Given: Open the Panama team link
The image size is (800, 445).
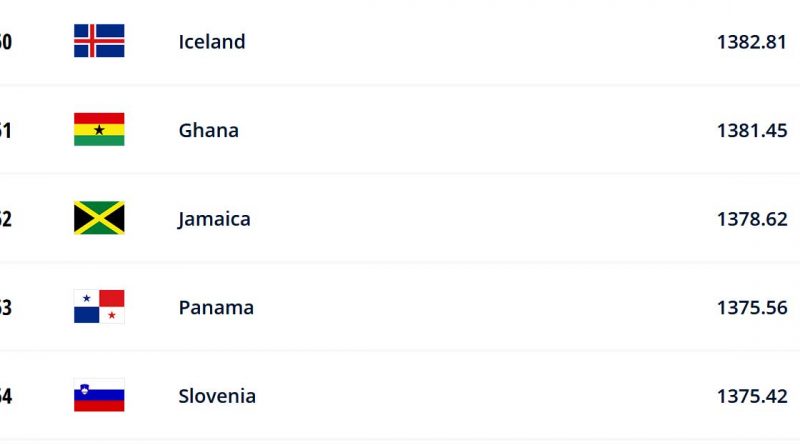Looking at the screenshot, I should [216, 307].
